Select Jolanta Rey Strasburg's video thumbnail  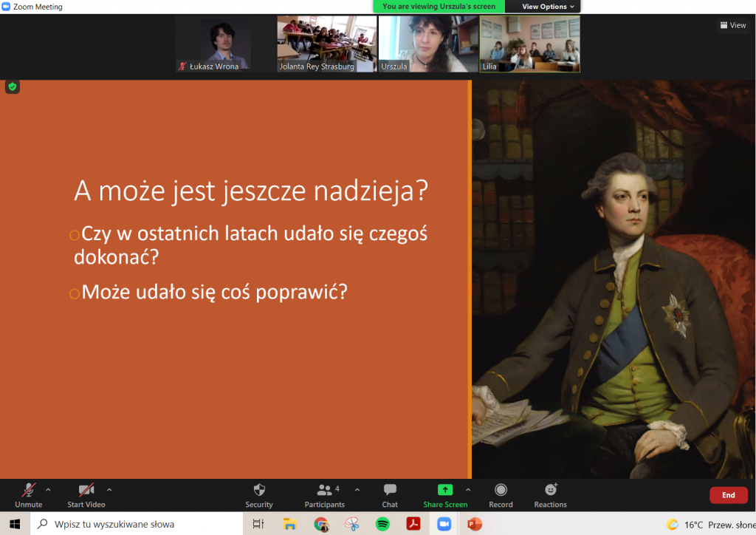pyautogui.click(x=326, y=44)
